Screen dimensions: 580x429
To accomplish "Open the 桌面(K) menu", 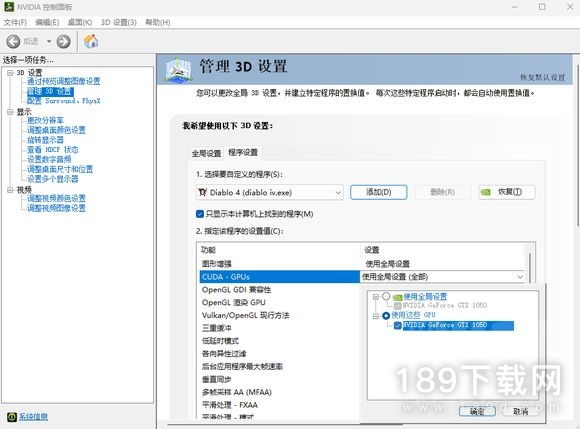I will [x=80, y=23].
